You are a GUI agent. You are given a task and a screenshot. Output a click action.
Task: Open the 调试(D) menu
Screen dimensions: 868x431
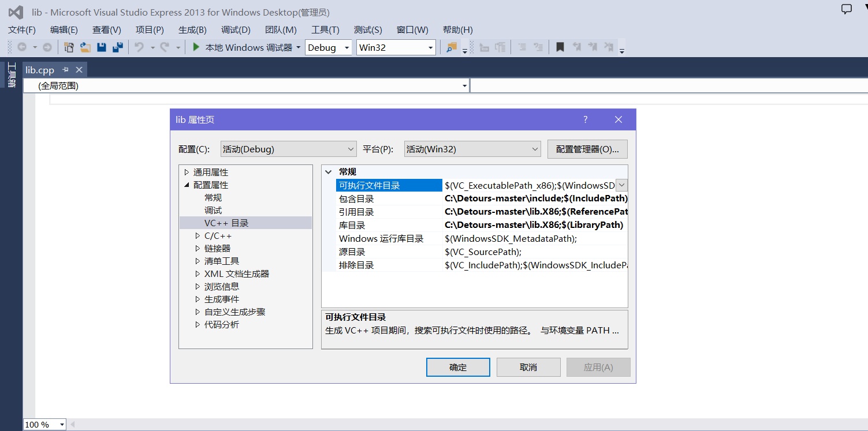pos(235,29)
